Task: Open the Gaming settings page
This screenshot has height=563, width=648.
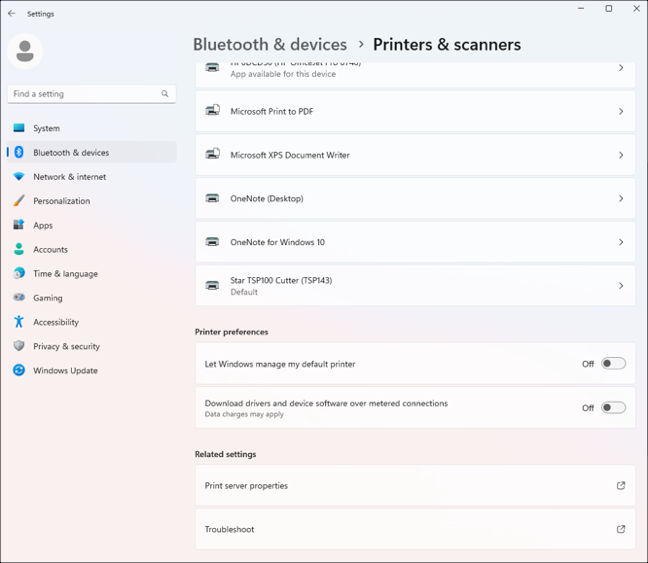Action: pos(92,298)
